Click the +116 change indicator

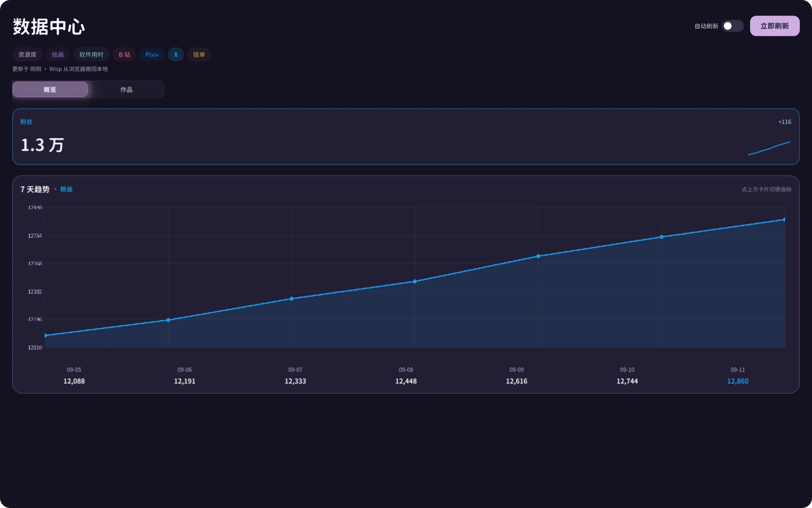coord(785,122)
